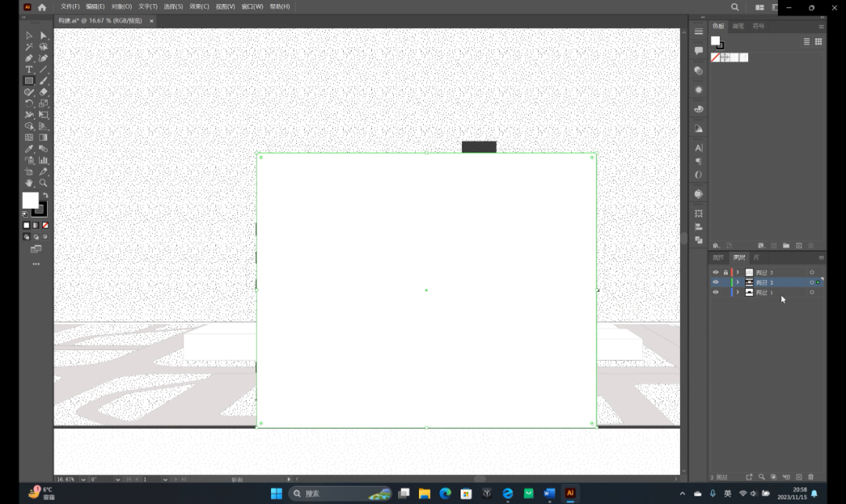Click the change screen mode icon
The width and height of the screenshot is (846, 504).
(36, 249)
